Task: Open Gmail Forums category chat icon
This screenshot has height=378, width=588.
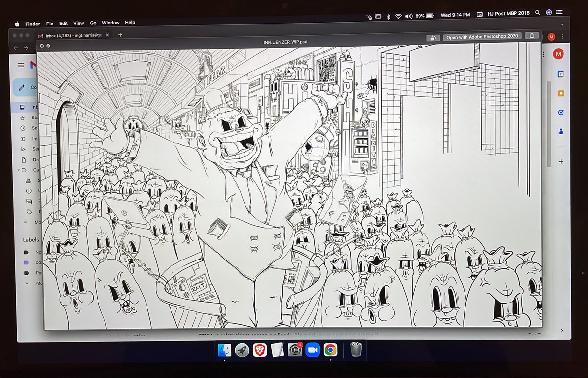Action: (x=29, y=201)
